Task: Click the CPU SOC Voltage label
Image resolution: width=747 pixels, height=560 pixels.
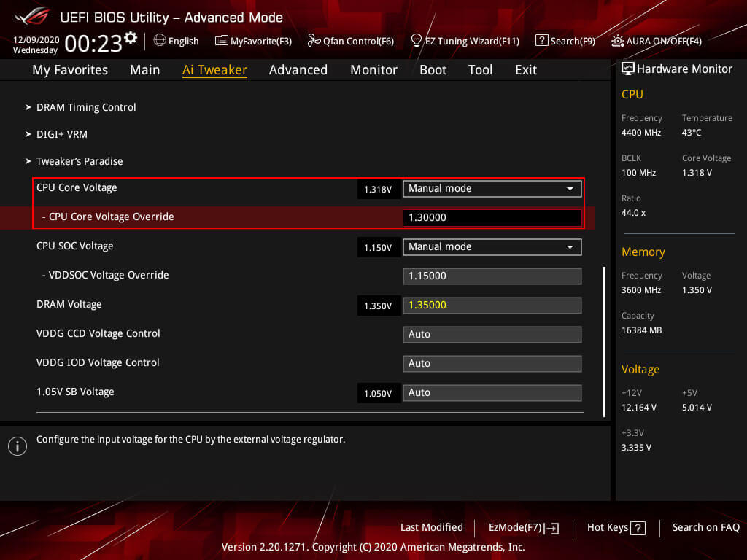Action: [x=75, y=246]
